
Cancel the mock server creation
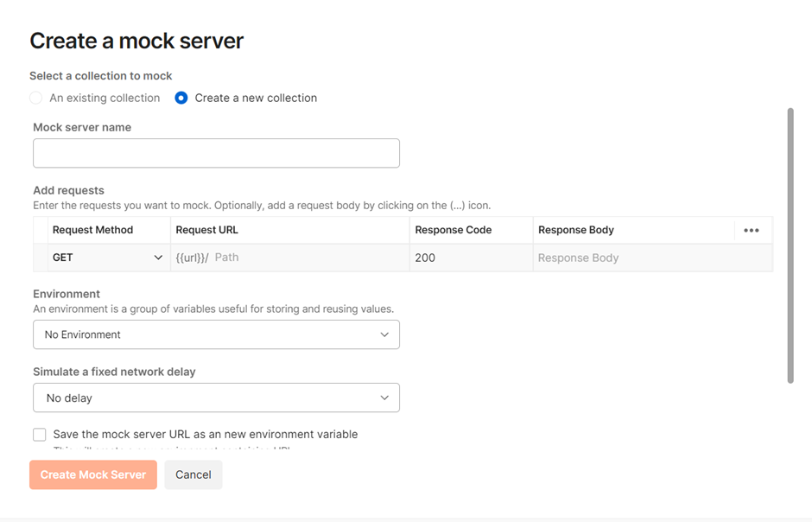[193, 475]
